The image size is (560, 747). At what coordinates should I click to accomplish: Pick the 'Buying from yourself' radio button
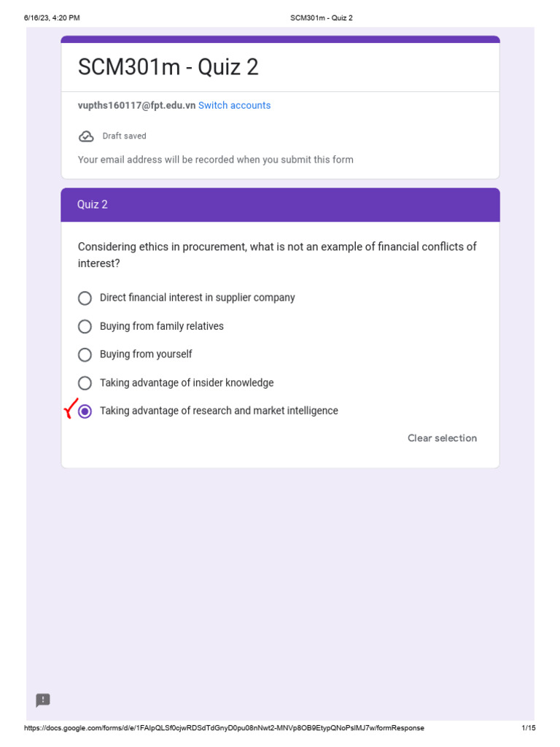point(85,355)
